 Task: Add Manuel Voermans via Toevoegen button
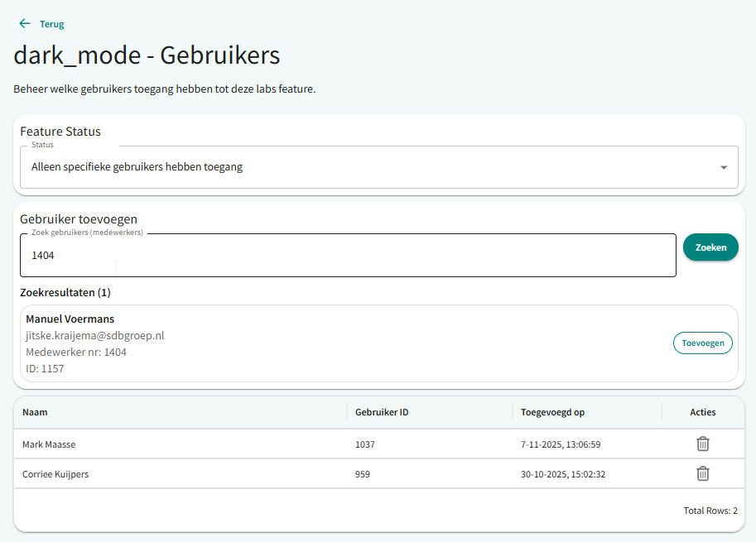(x=702, y=343)
